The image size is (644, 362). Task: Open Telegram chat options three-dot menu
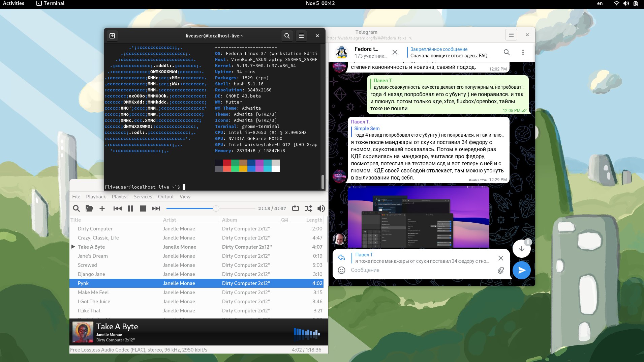click(x=523, y=52)
